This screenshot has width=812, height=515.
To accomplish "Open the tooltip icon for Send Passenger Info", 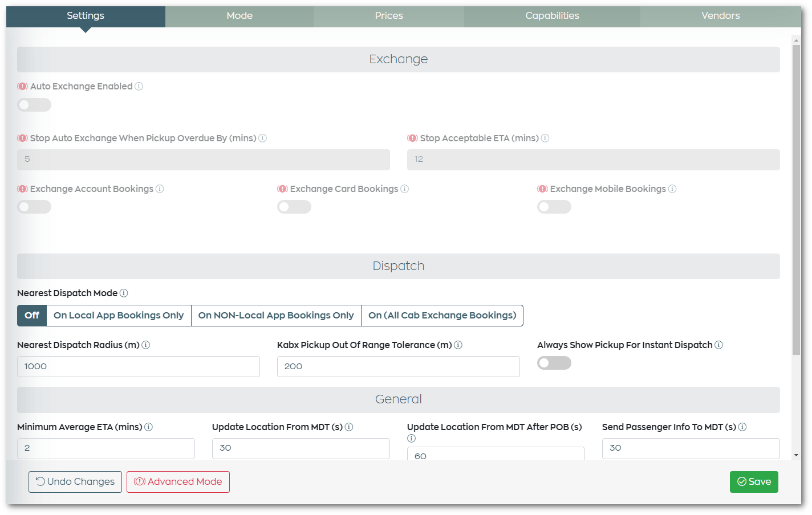I will (x=742, y=427).
